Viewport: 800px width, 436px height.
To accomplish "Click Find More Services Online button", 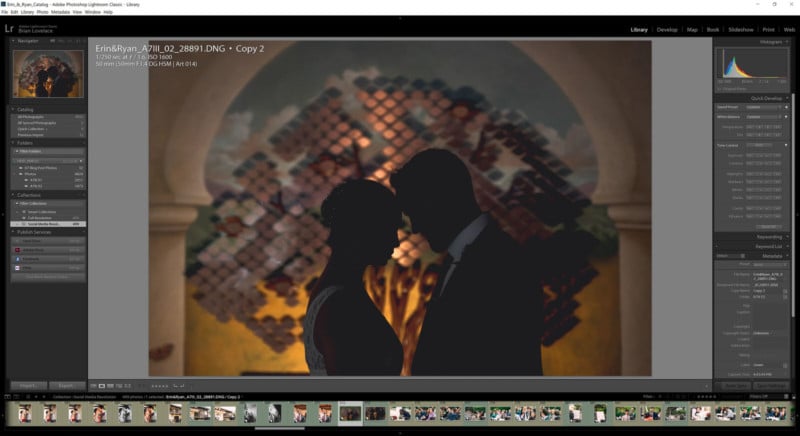I will coord(48,277).
